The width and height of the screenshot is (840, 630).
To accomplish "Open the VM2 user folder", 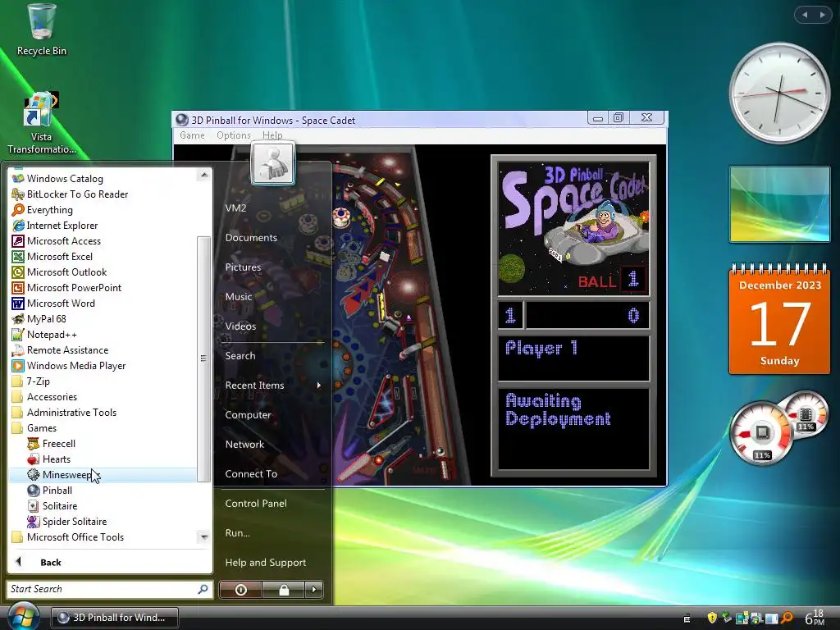I will coord(235,208).
